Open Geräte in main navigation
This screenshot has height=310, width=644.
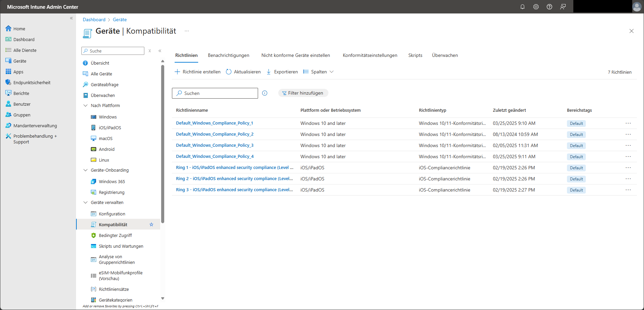click(x=20, y=61)
